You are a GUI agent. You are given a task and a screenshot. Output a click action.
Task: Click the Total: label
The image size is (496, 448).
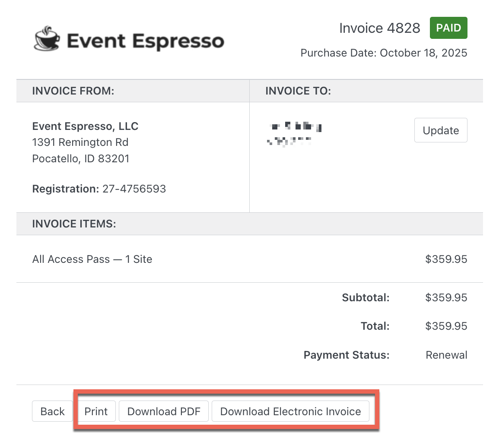[375, 326]
